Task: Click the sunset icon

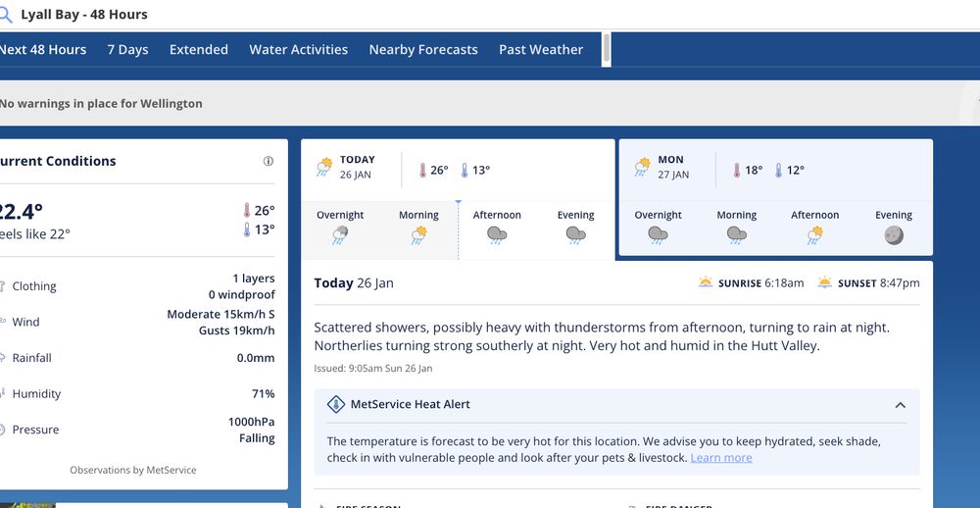Action: coord(825,282)
